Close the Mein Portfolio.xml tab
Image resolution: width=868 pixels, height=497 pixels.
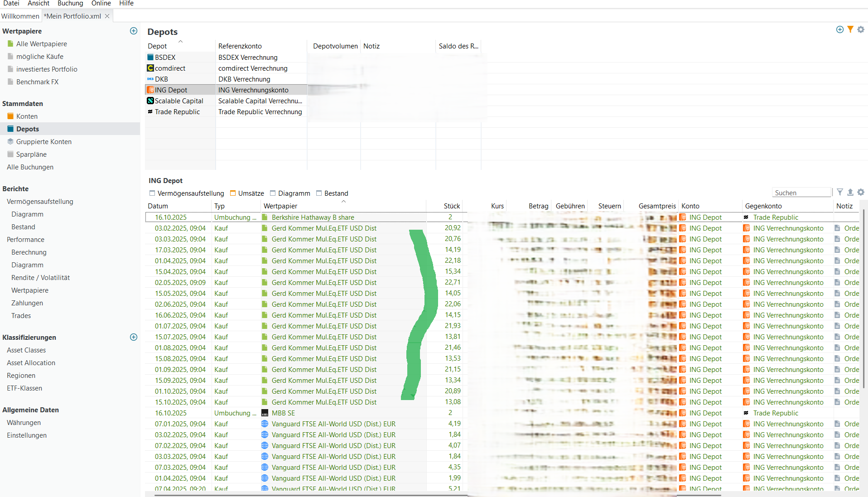click(107, 16)
